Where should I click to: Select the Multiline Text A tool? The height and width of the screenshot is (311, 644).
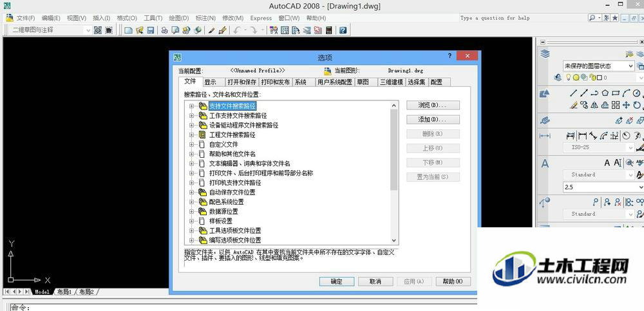pos(607,163)
